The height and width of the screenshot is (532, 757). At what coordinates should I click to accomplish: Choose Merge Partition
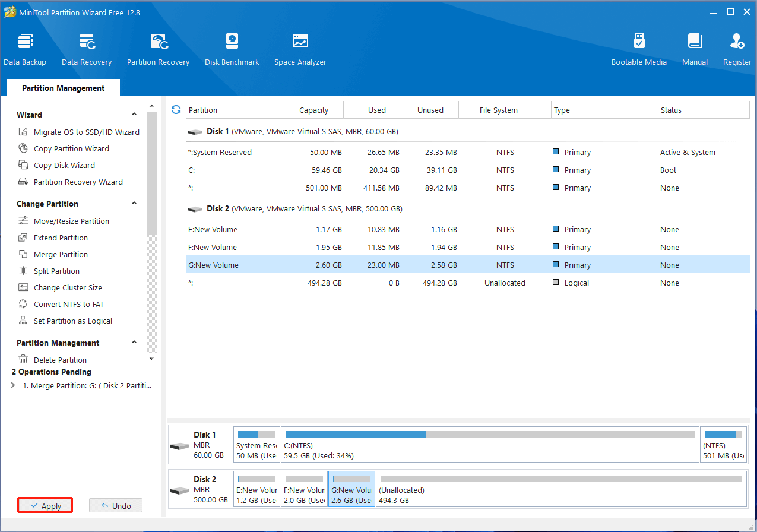click(x=53, y=254)
